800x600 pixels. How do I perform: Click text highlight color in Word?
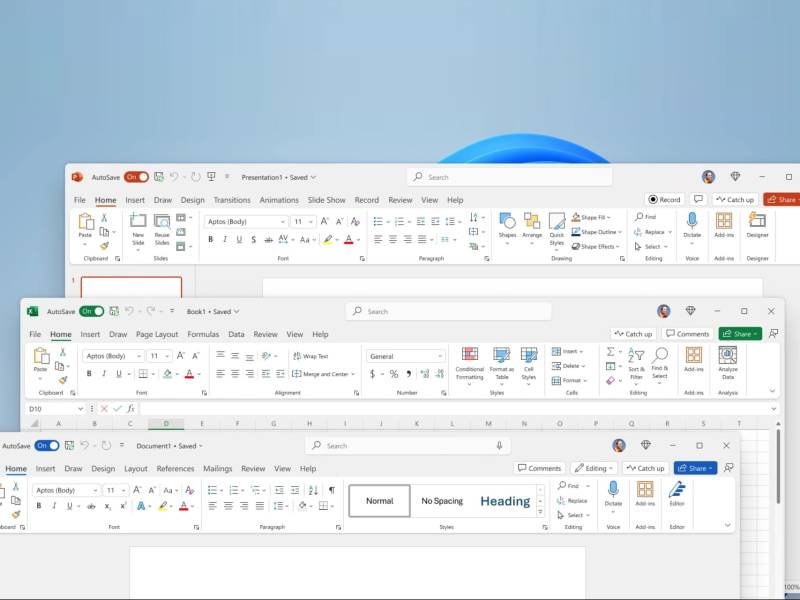(x=162, y=506)
